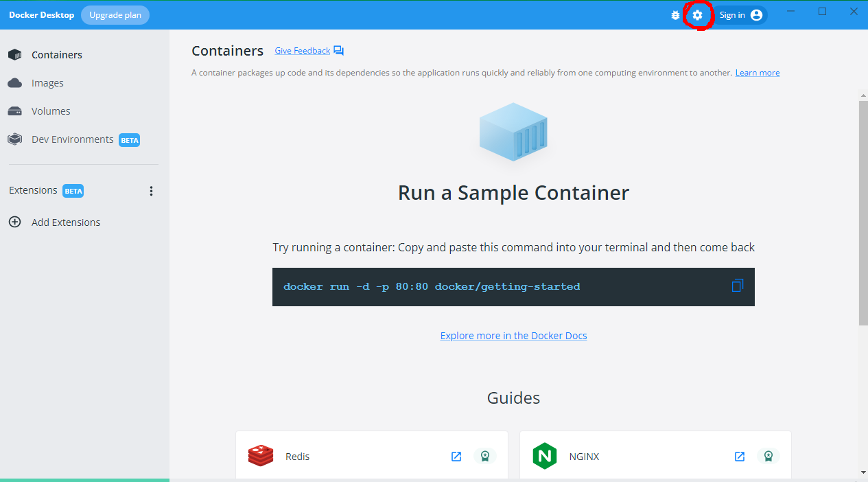Viewport: 868px width, 482px height.
Task: Open the troubleshoot bug icon
Action: pos(675,15)
